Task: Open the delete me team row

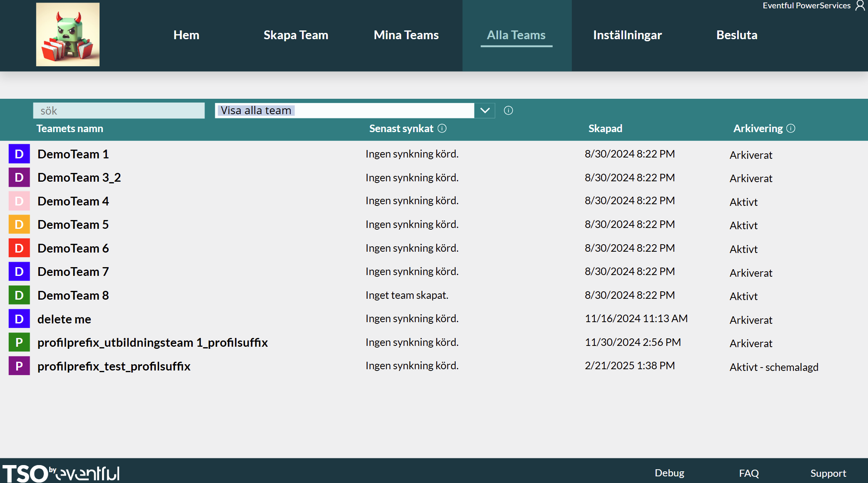Action: [x=64, y=319]
